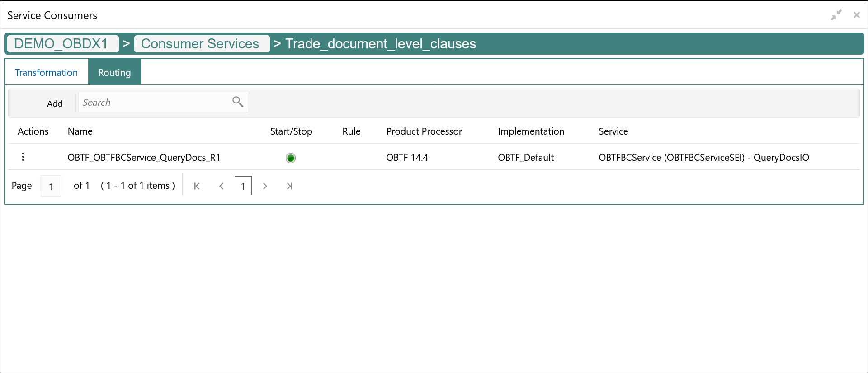Select page number 1 button in pagination
868x373 pixels.
point(243,186)
